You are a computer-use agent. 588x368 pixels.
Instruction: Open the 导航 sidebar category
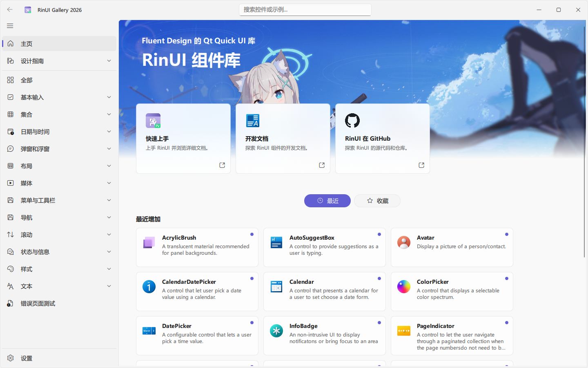[59, 218]
